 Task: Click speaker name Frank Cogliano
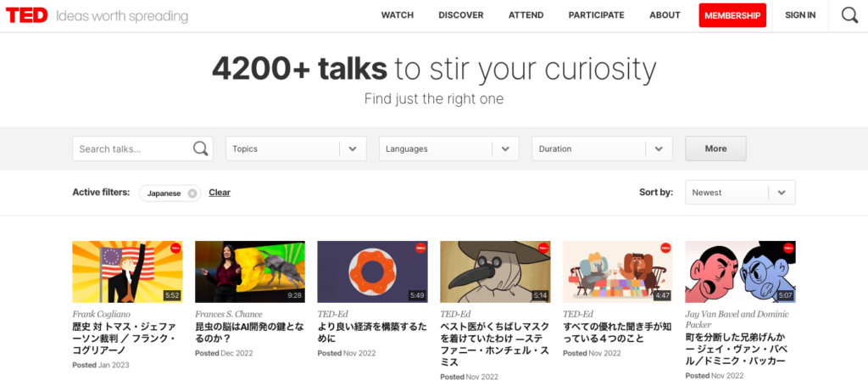pos(103,314)
